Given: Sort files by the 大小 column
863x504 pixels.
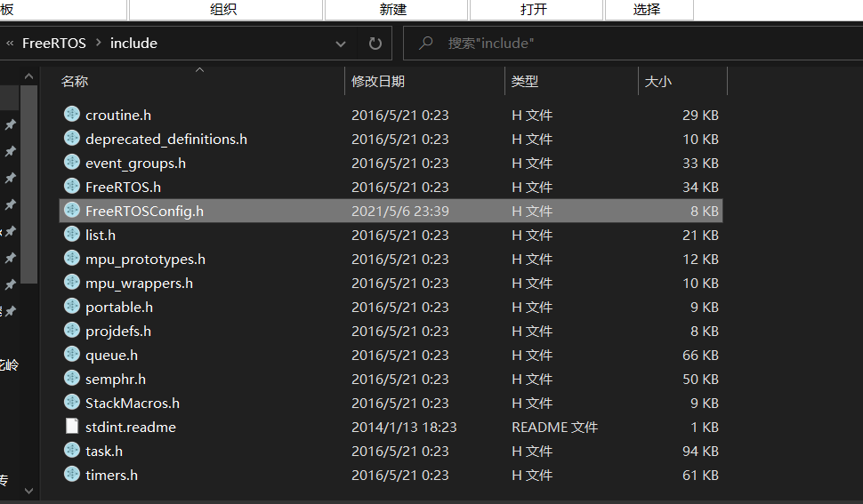Looking at the screenshot, I should [x=657, y=82].
